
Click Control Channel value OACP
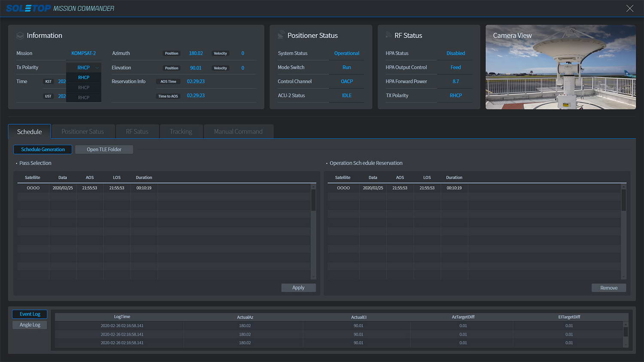coord(347,81)
